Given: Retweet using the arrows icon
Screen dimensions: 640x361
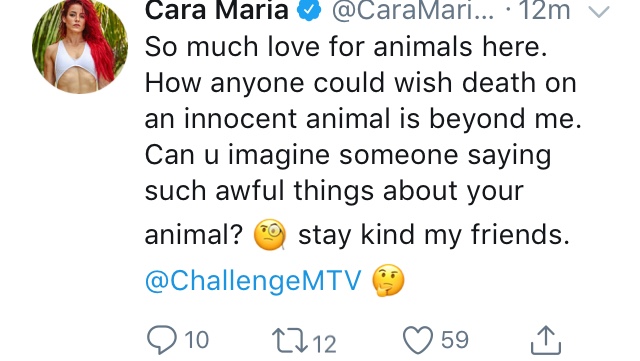Looking at the screenshot, I should pos(290,341).
